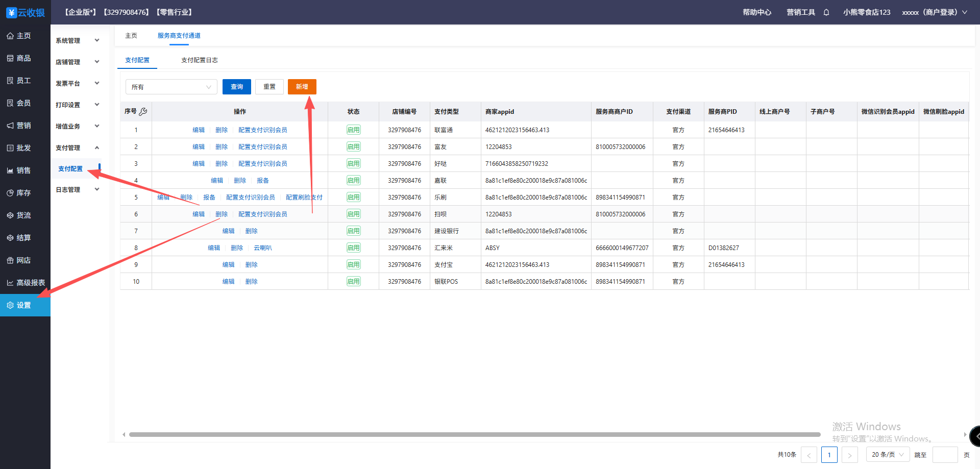Open the 设置 settings gear icon
The width and height of the screenshot is (980, 469).
(x=10, y=305)
